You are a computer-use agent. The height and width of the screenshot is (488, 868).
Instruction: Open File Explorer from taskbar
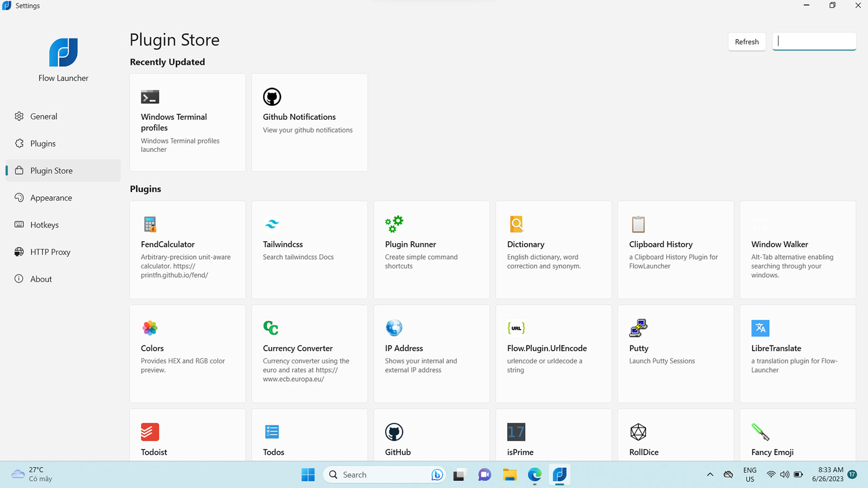509,475
